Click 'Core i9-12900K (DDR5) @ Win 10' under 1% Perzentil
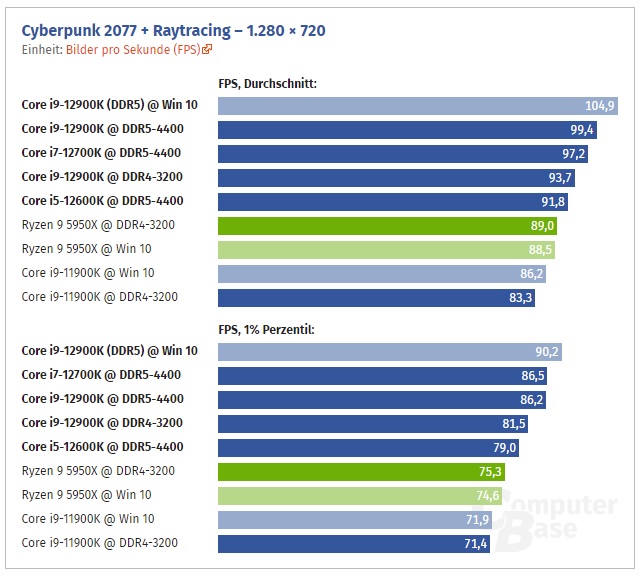Screen dimensions: 642x579 109,351
